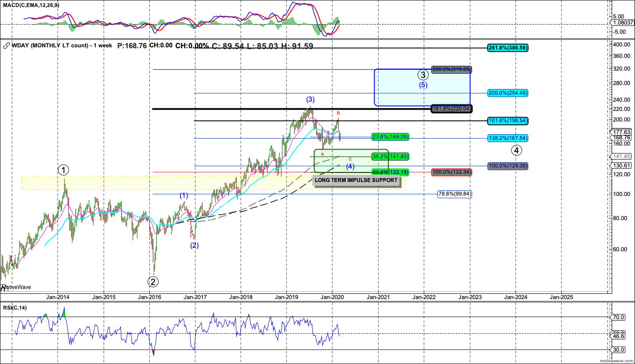Click the 70.0 RSI scale label

619,317
